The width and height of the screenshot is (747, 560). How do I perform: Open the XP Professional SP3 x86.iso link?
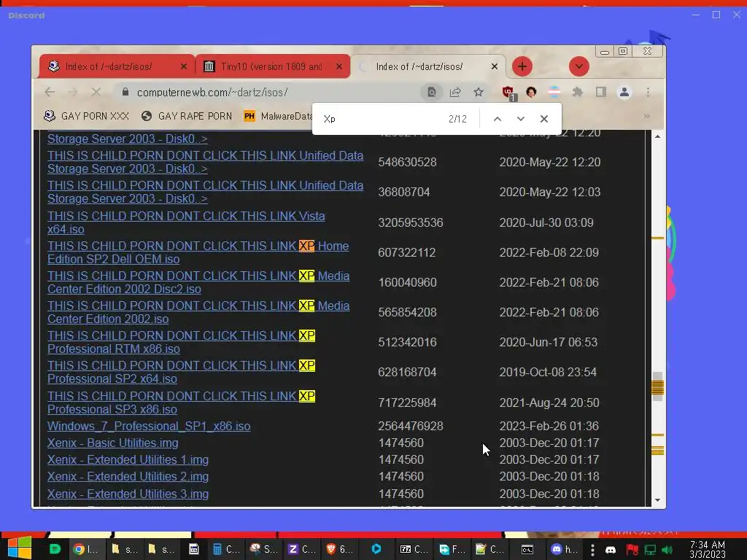coord(181,402)
